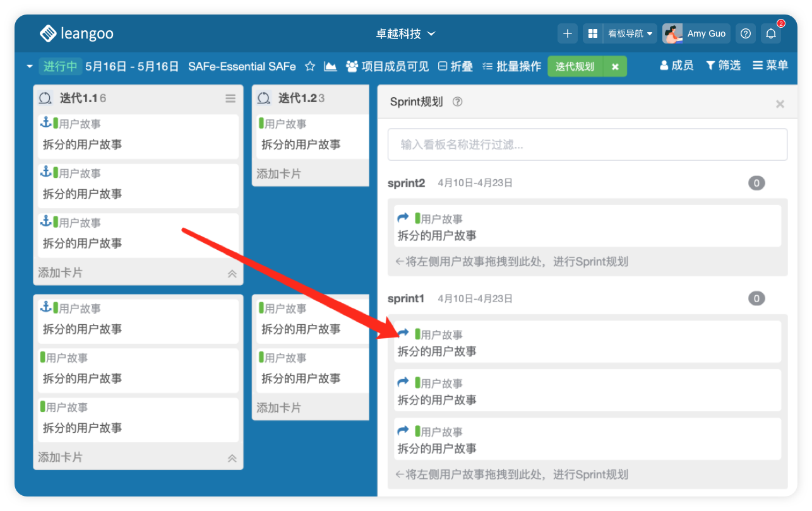The width and height of the screenshot is (812, 511).
Task: Open the 筛选 filter option
Action: [723, 66]
